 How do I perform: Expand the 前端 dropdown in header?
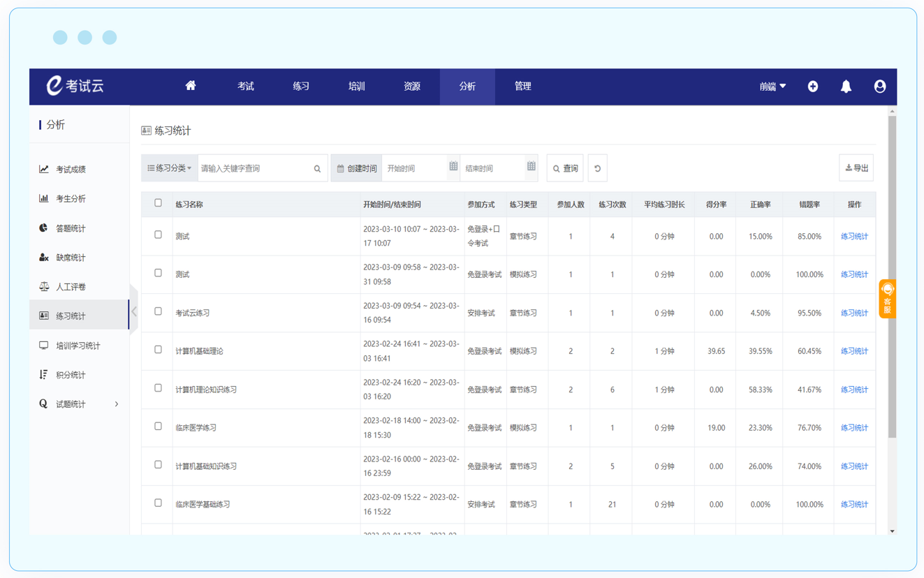(x=772, y=87)
